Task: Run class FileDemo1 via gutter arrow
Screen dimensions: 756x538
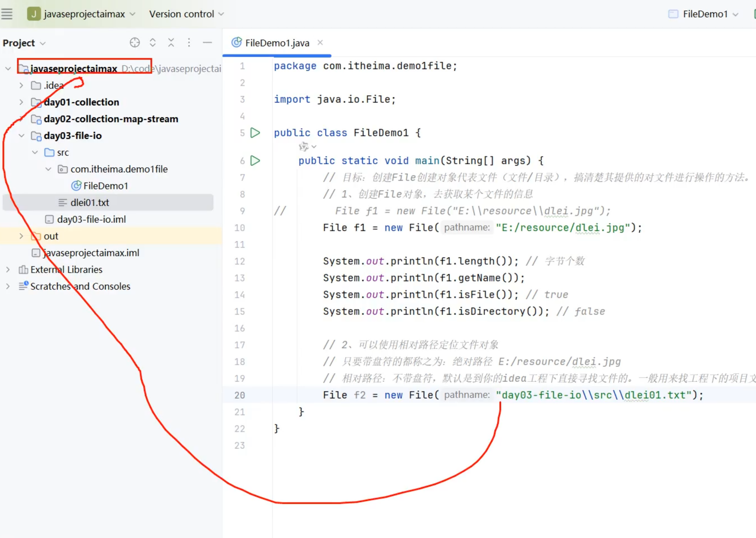Action: coord(255,133)
